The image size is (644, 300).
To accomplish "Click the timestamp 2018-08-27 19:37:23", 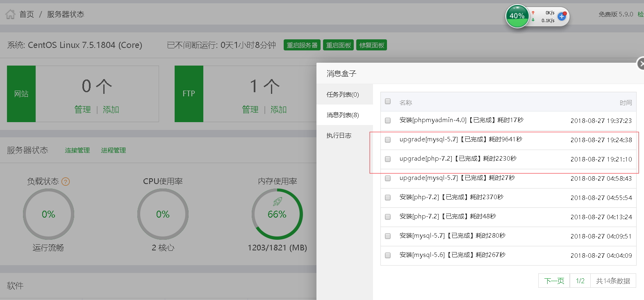I will coord(601,121).
